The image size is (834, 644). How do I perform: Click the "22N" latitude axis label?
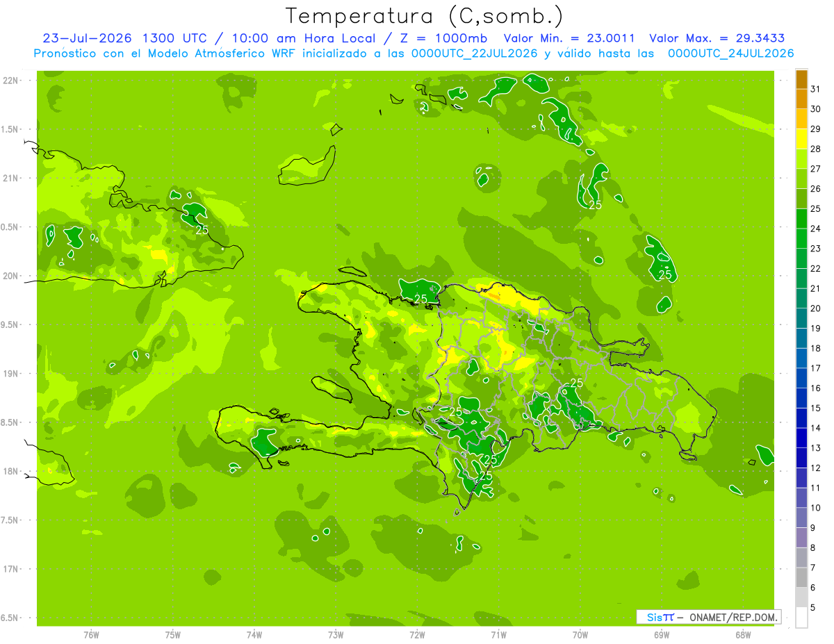(x=10, y=81)
